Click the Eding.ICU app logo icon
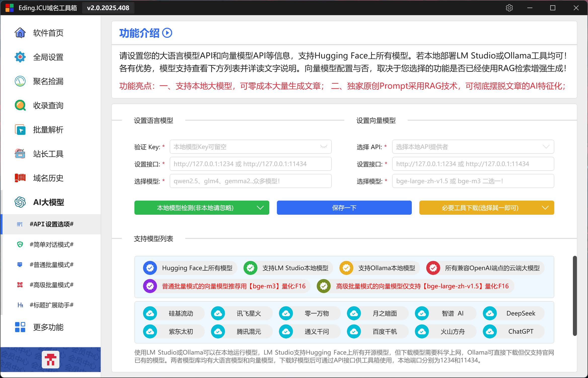The image size is (588, 378). pos(10,8)
